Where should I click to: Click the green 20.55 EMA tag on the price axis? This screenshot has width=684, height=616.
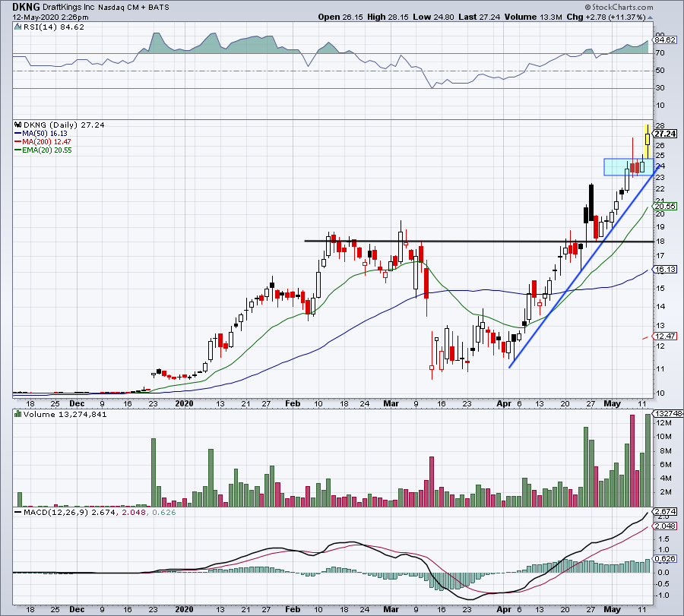tap(665, 206)
